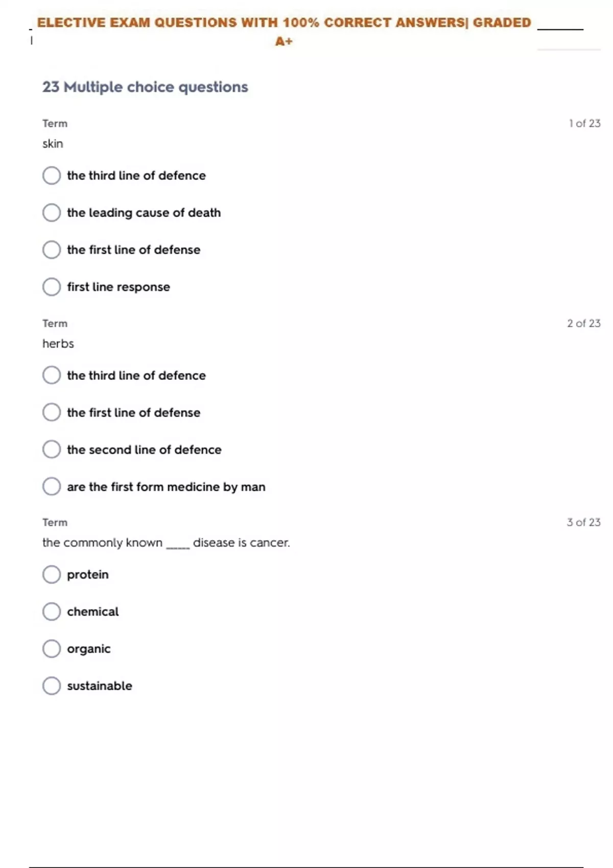Click the "3 of 23" question counter

pyautogui.click(x=583, y=522)
